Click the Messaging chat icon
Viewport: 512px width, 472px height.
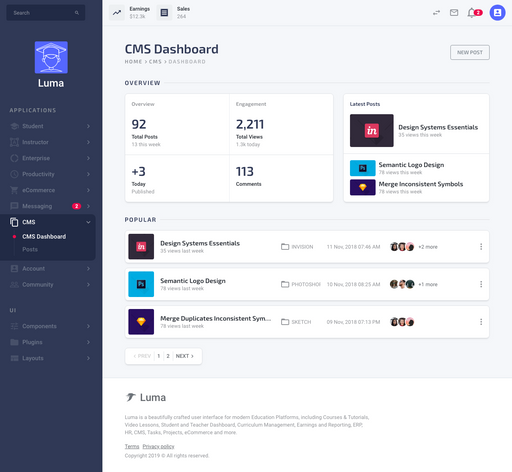[14, 206]
